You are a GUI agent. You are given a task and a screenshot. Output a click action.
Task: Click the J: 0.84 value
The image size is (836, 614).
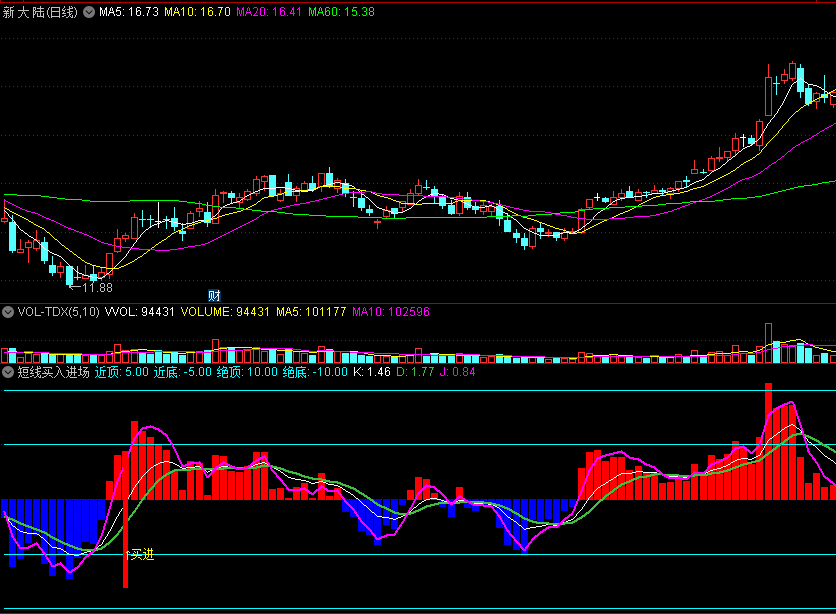(457, 372)
